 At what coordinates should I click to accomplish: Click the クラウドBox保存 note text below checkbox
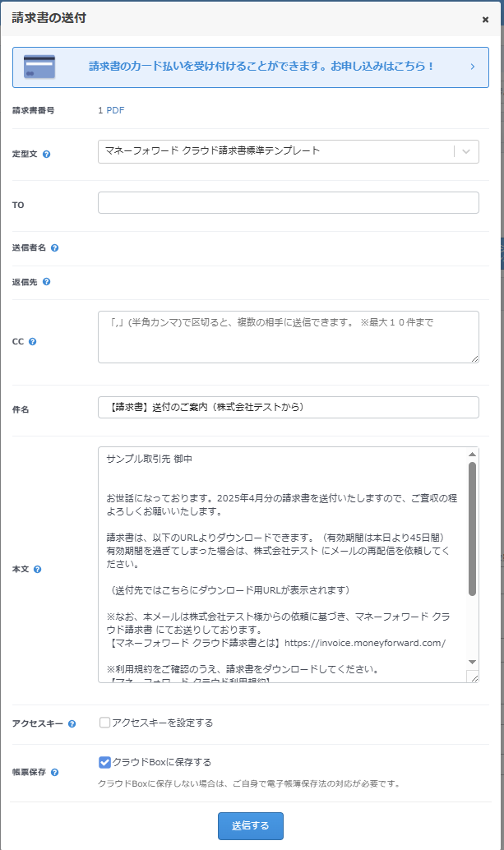[x=250, y=783]
